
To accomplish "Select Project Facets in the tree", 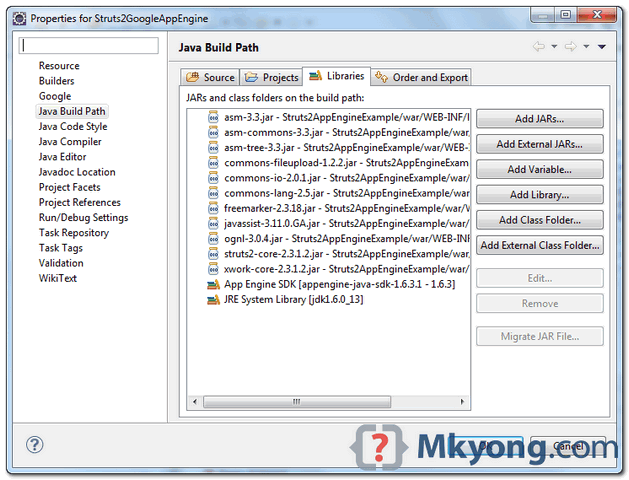I will tap(70, 187).
